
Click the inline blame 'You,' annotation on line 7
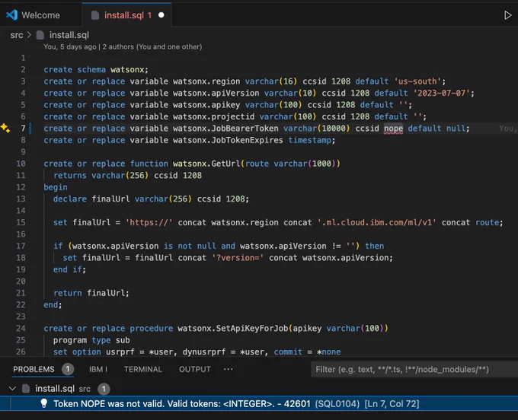(x=507, y=129)
